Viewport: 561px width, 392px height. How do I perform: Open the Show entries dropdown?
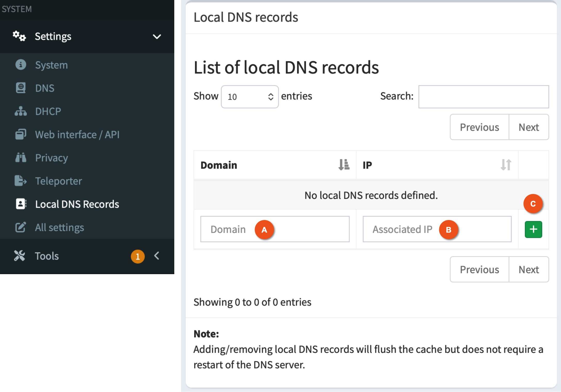tap(249, 97)
